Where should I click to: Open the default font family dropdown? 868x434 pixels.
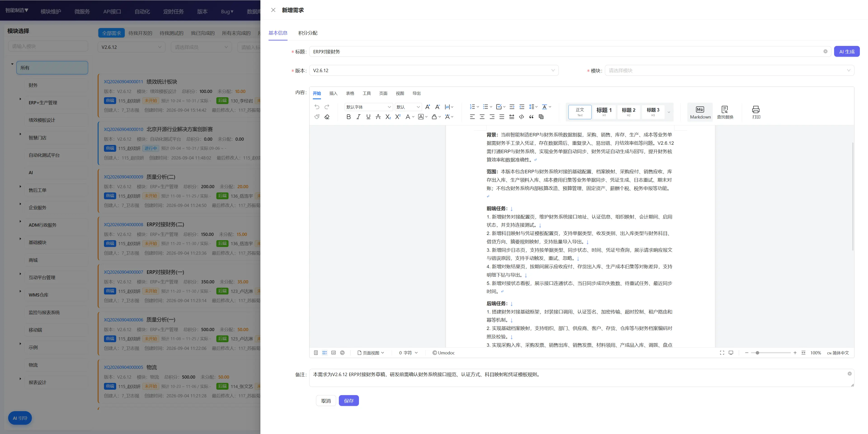369,107
